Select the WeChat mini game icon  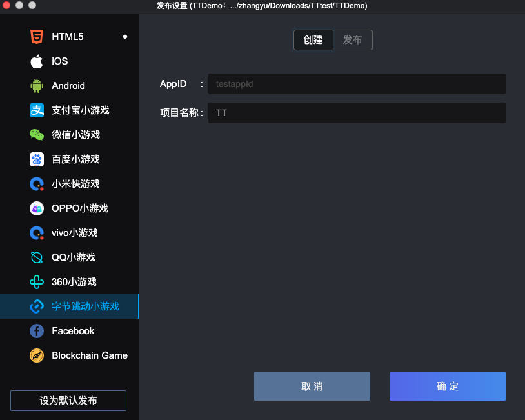pos(37,135)
